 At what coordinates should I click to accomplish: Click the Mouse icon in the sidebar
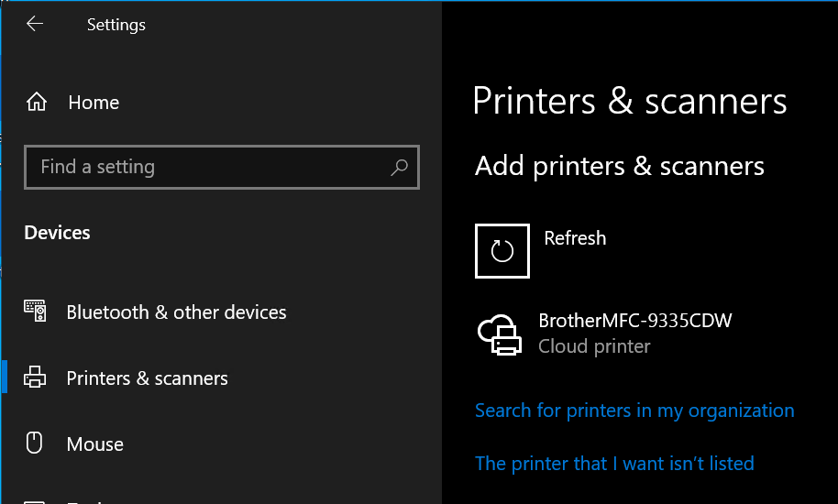[x=35, y=444]
